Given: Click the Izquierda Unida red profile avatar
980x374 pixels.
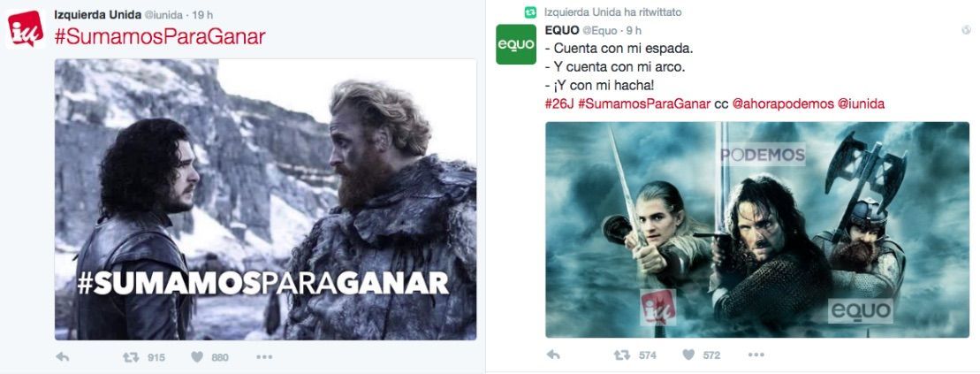Looking at the screenshot, I should click(x=26, y=29).
